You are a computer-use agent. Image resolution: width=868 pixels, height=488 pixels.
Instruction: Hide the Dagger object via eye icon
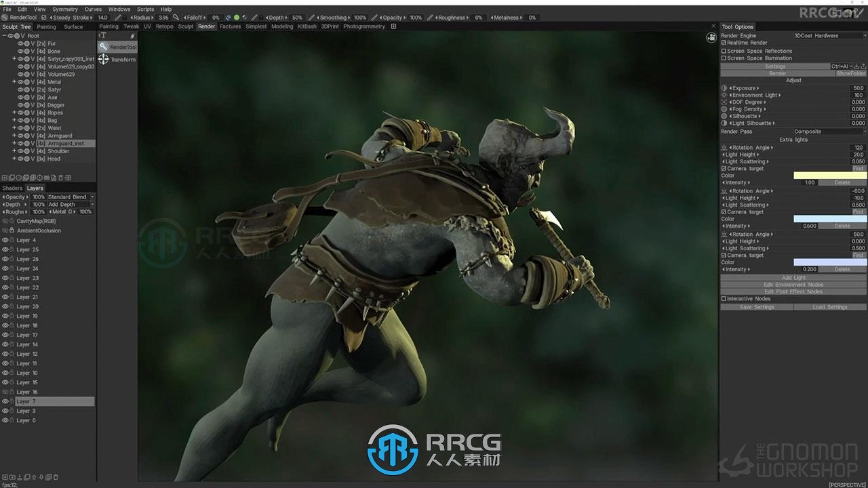coord(20,105)
